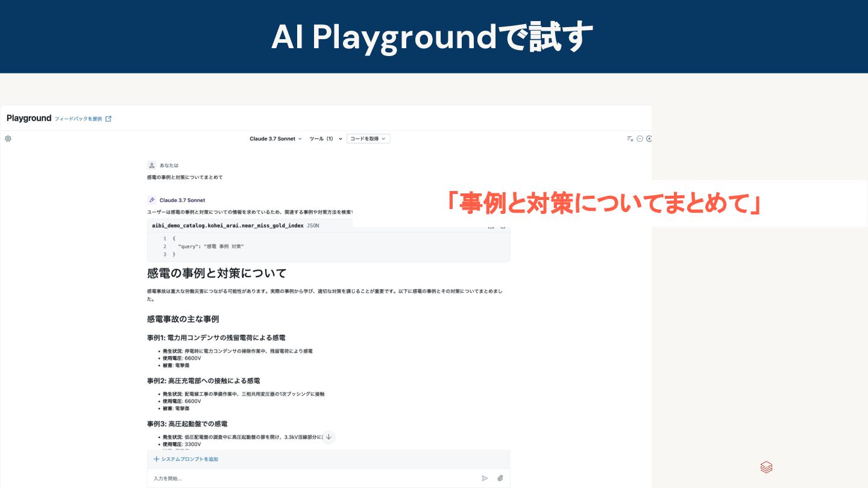Viewport: 868px width, 488px height.
Task: Click the 使用電圧: 3300V bullet
Action: click(x=181, y=444)
